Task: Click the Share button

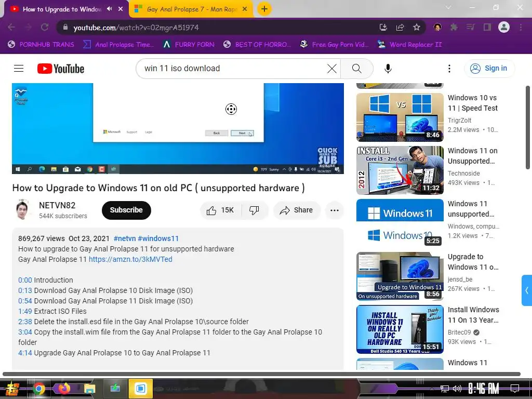Action: click(296, 210)
